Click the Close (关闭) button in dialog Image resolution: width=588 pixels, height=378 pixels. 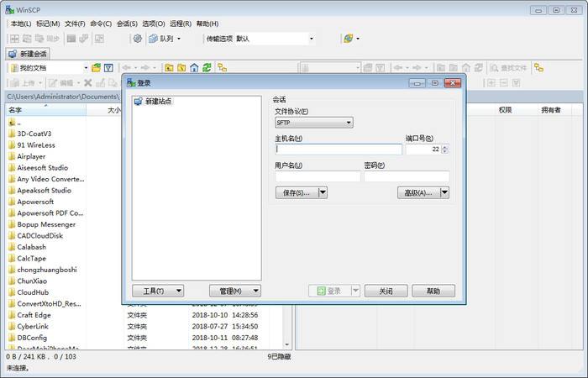pyautogui.click(x=386, y=291)
